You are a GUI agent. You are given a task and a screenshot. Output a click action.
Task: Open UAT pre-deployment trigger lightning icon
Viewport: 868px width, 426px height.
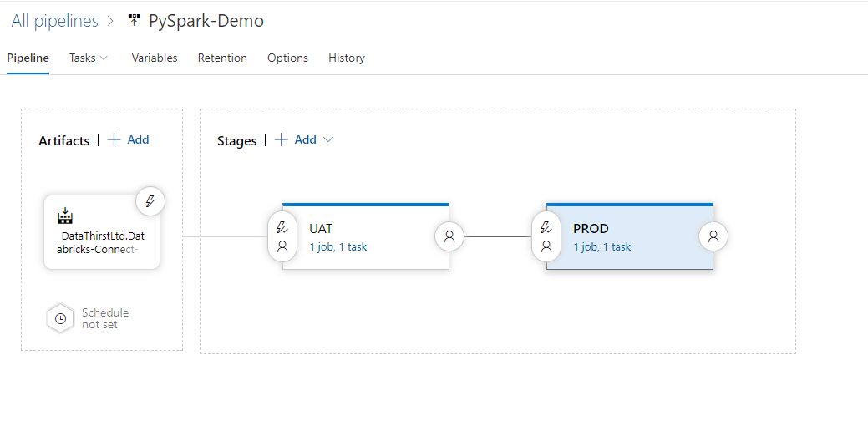tap(282, 227)
